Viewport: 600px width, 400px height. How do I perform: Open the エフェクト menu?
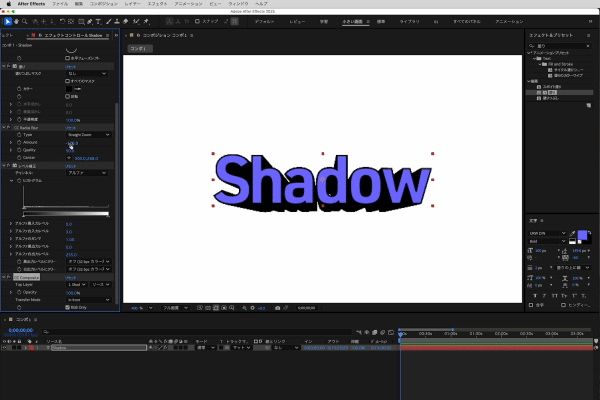pyautogui.click(x=157, y=4)
